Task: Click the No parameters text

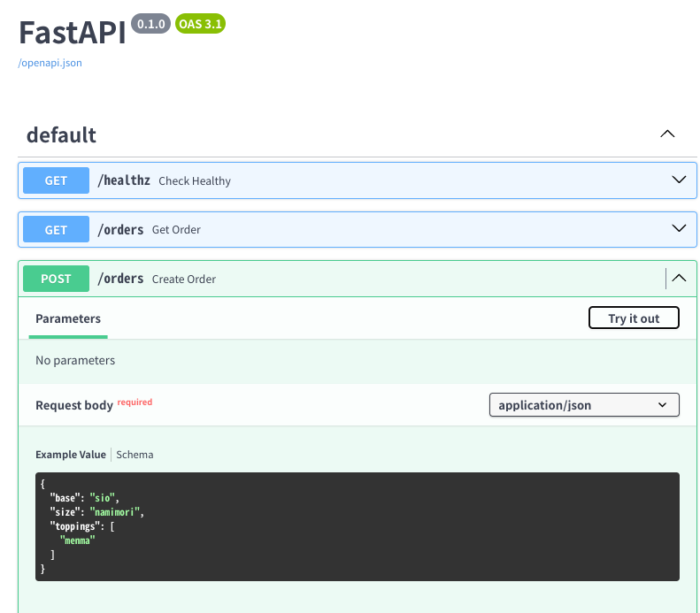Action: click(x=75, y=361)
